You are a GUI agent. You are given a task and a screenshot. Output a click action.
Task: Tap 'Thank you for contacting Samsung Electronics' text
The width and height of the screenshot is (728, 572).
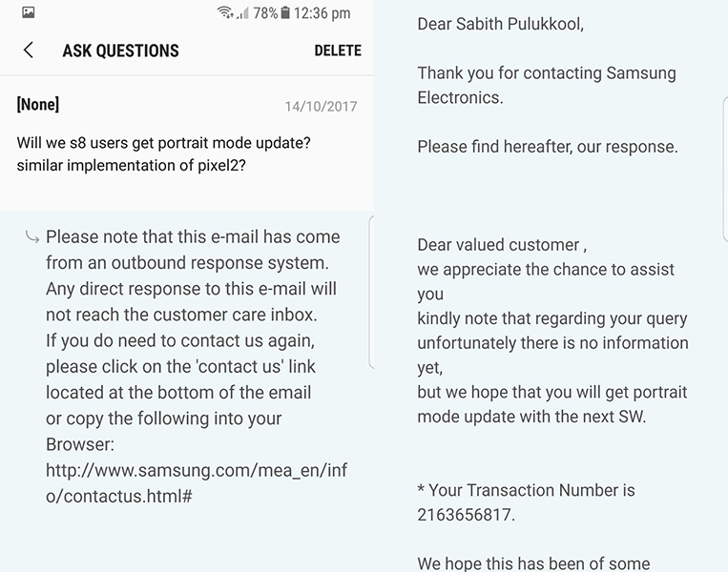pyautogui.click(x=547, y=85)
